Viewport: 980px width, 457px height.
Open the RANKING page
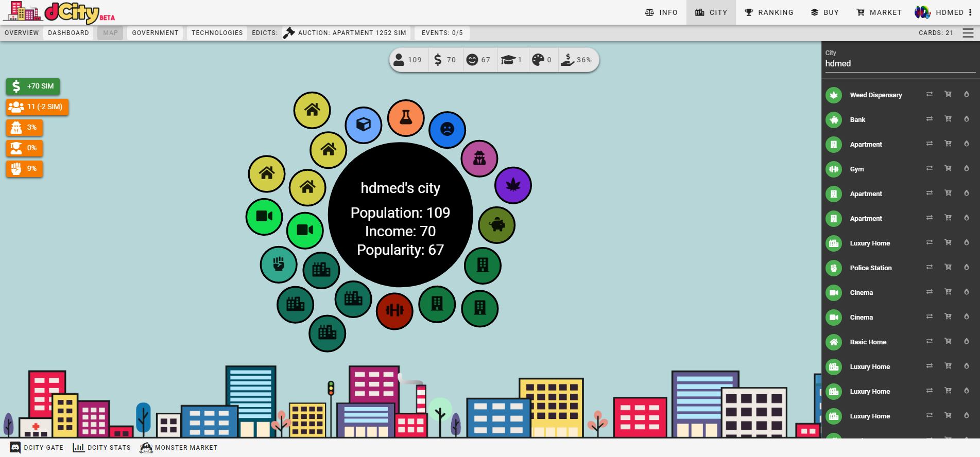click(x=769, y=12)
